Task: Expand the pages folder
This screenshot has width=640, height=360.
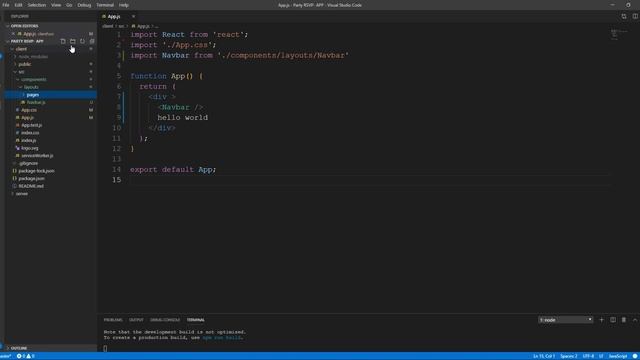Action: tap(33, 95)
